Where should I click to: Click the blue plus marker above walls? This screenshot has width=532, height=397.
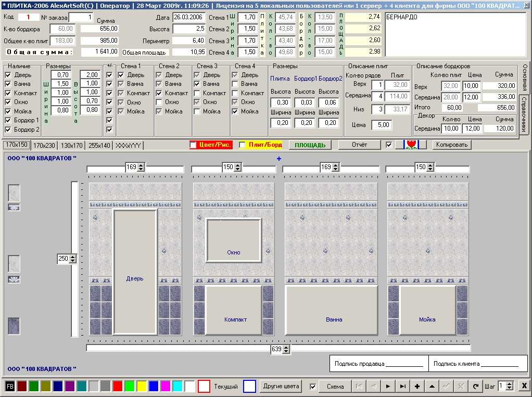pos(279,158)
